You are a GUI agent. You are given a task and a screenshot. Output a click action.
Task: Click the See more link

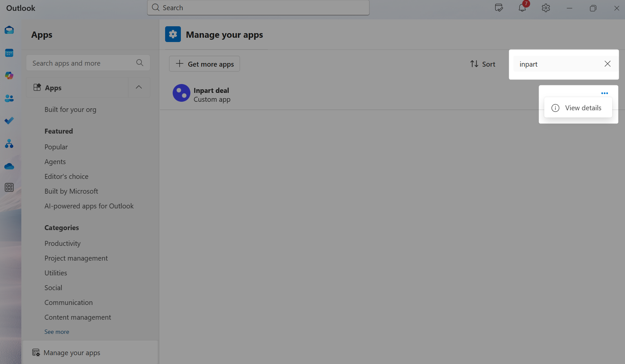tap(57, 332)
